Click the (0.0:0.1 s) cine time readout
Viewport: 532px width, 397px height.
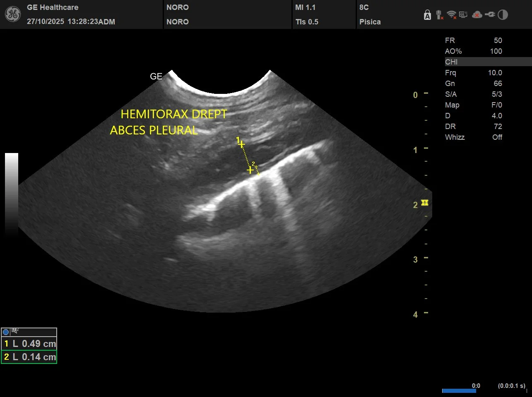click(512, 386)
